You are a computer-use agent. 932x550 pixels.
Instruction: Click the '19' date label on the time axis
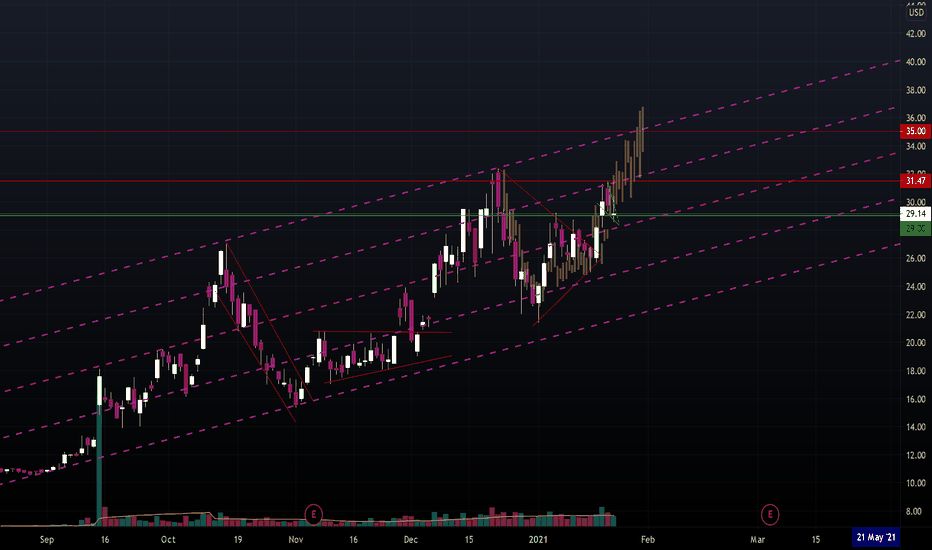(238, 540)
